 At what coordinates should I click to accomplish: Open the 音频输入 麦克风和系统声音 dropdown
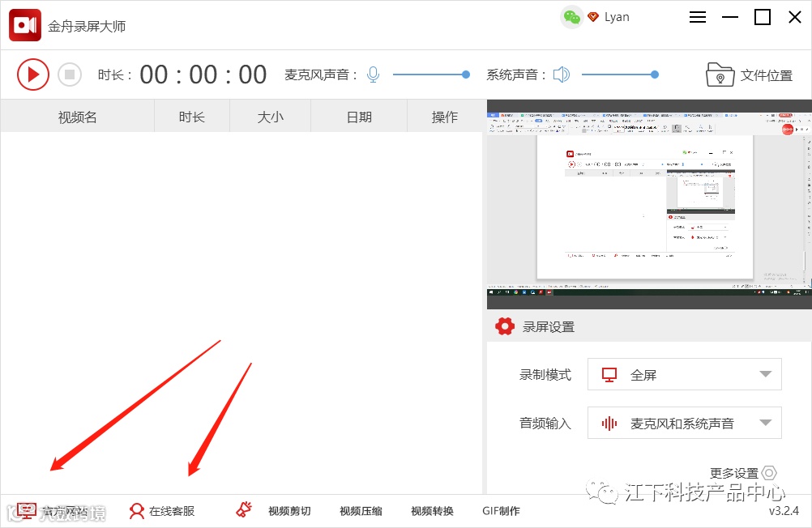point(684,423)
